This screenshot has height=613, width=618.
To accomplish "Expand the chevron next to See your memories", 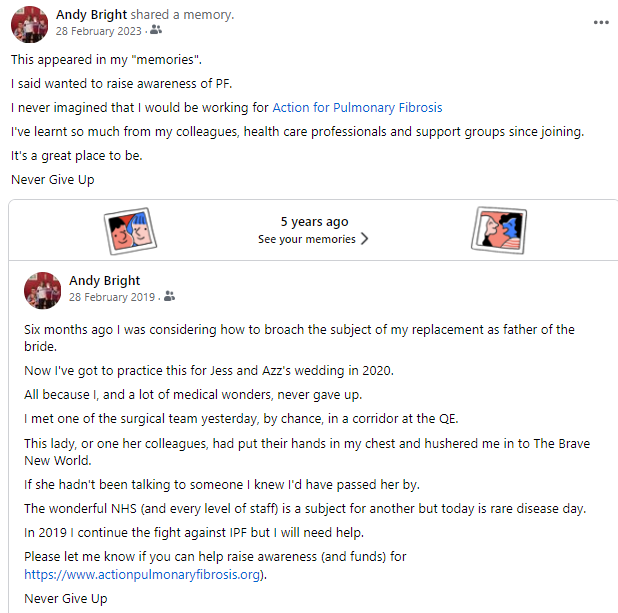I will [364, 240].
